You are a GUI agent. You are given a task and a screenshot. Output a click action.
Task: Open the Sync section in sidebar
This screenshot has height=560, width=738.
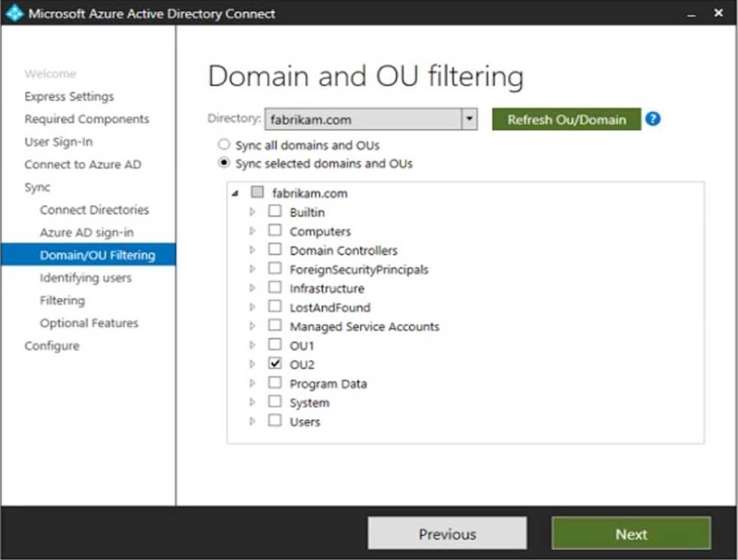(x=37, y=187)
